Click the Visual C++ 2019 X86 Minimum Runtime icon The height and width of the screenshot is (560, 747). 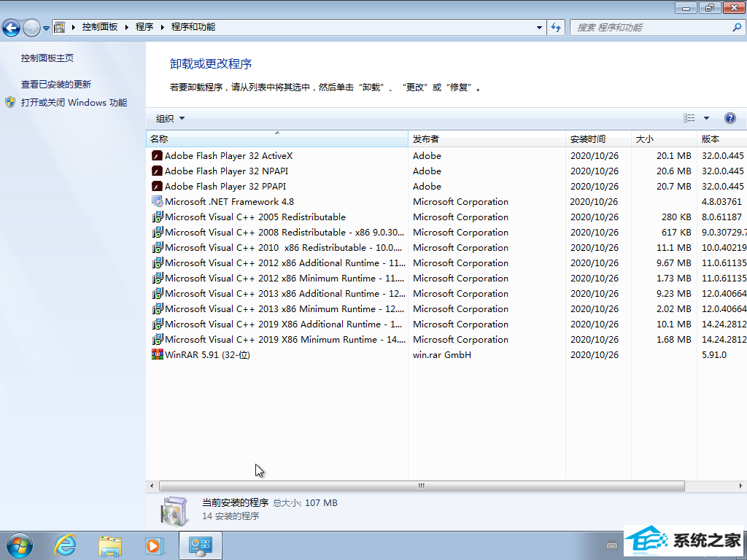point(157,339)
